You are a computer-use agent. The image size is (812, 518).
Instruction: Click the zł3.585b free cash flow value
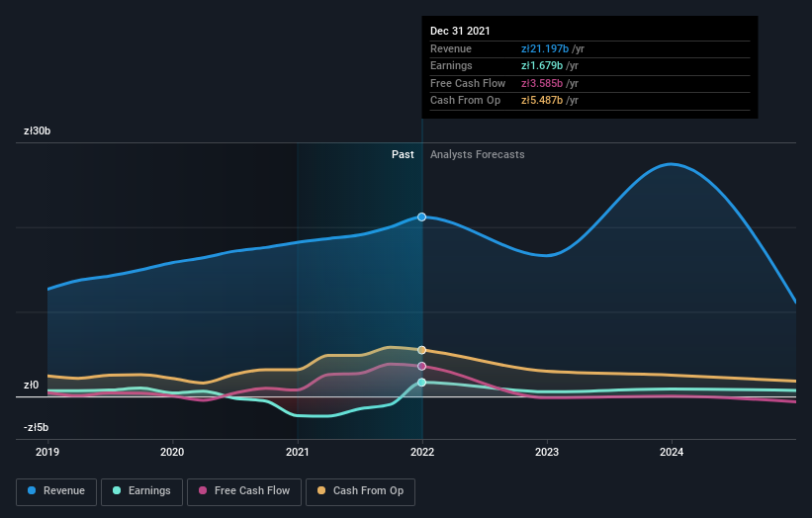542,83
